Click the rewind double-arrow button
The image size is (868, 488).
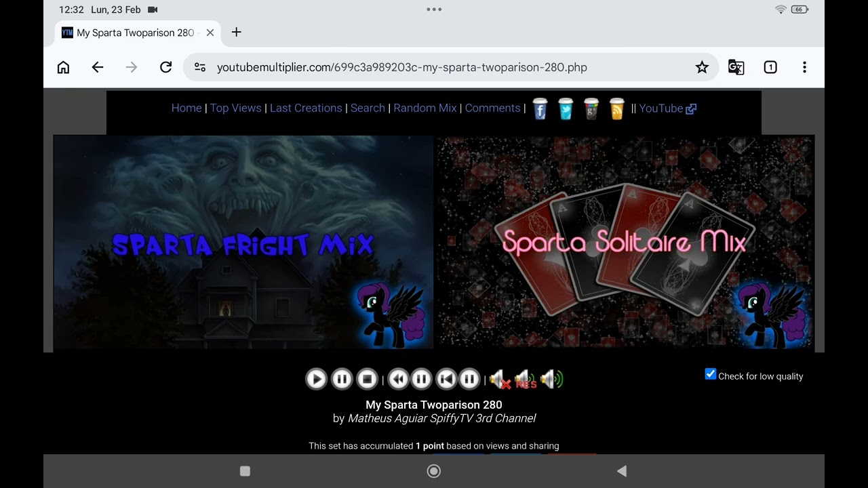398,379
